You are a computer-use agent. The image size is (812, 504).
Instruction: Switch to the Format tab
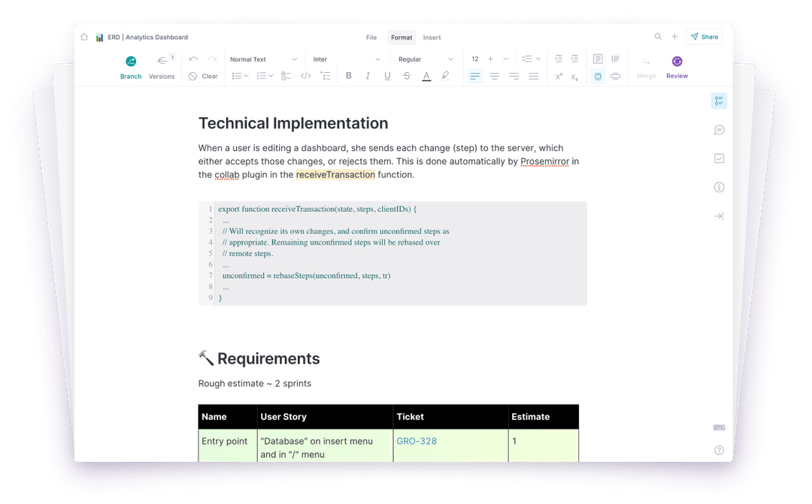[401, 38]
